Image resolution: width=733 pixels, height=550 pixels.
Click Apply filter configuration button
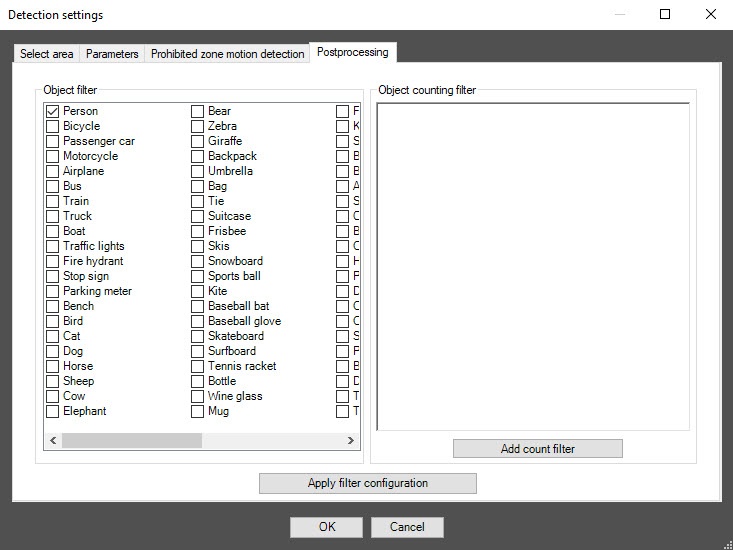368,483
